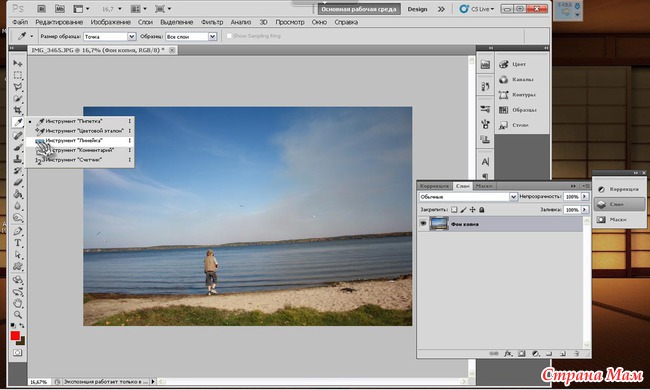Swap foreground and background colors
Image resolution: width=650 pixels, height=390 pixels.
pyautogui.click(x=22, y=325)
